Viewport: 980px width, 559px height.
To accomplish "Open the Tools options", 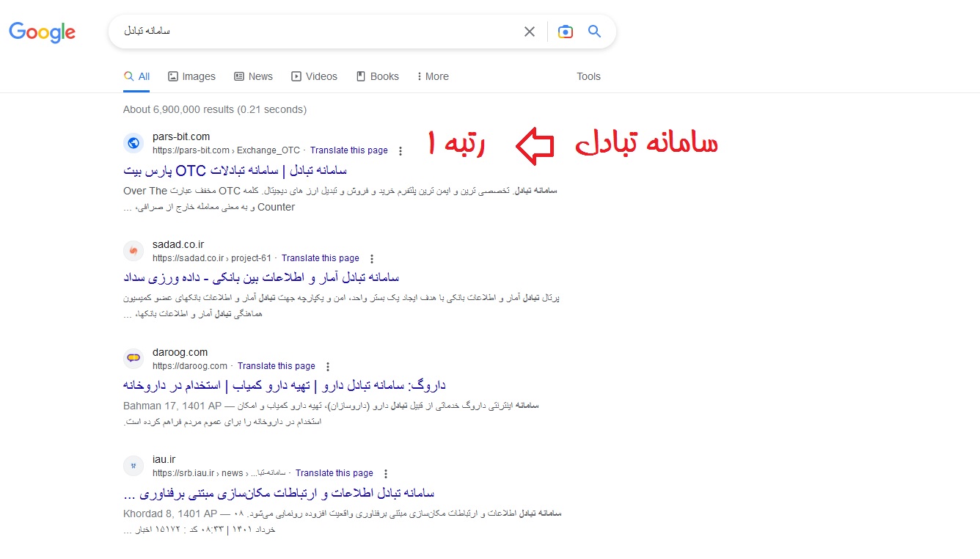I will pyautogui.click(x=588, y=76).
